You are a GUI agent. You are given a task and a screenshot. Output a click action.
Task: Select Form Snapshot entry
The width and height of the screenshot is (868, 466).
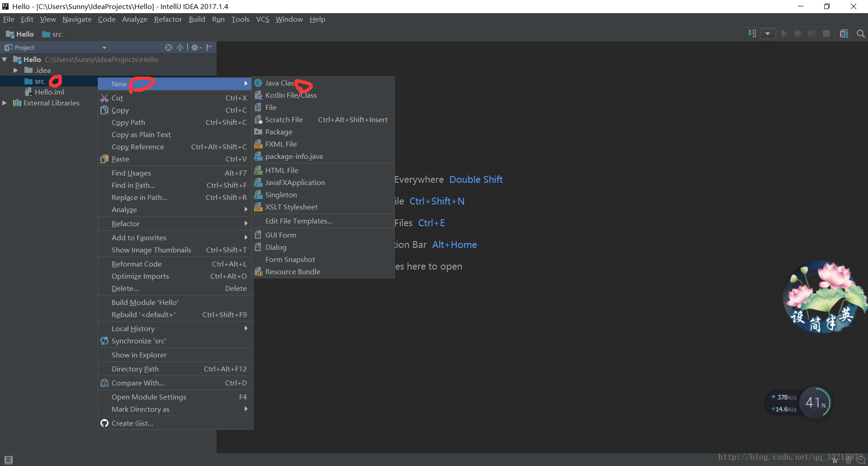pos(323,260)
